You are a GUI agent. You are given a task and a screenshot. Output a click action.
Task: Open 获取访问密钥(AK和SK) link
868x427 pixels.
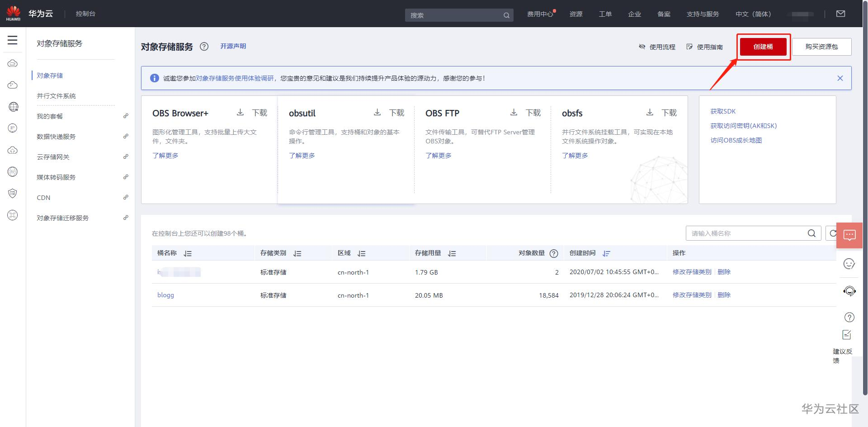point(744,126)
